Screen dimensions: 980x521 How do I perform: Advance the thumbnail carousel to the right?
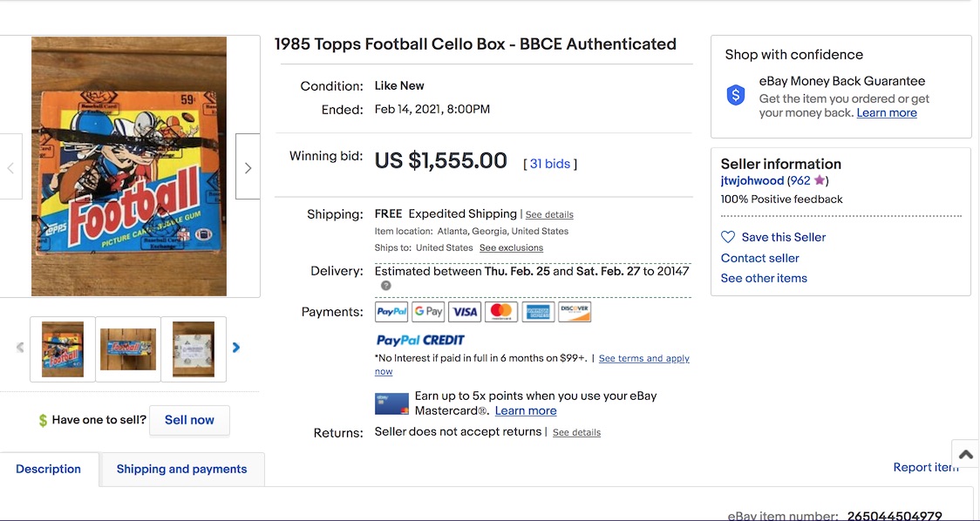(x=236, y=348)
